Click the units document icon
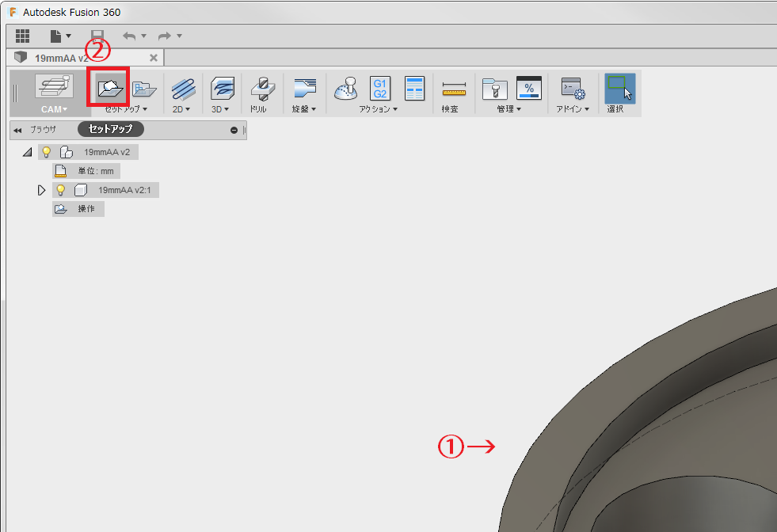777x532 pixels. 60,171
